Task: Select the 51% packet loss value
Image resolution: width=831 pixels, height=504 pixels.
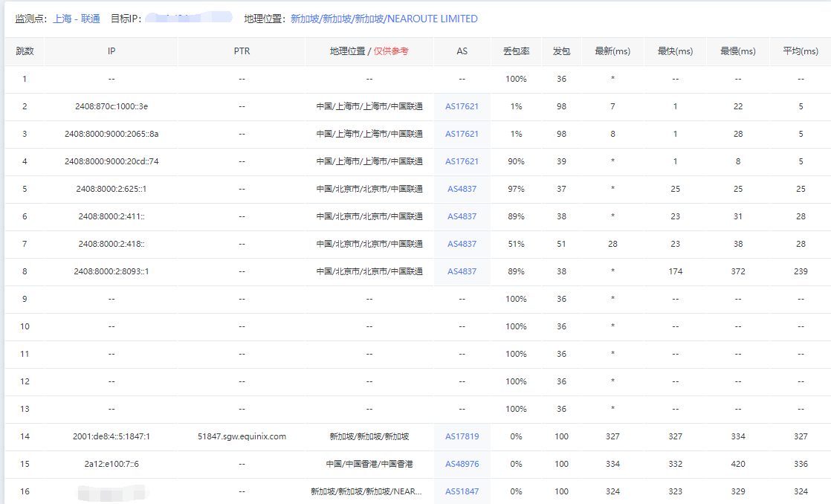Action: (x=516, y=245)
